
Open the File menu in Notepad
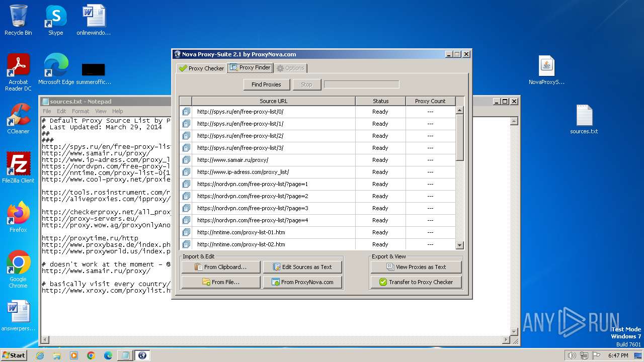[x=47, y=111]
